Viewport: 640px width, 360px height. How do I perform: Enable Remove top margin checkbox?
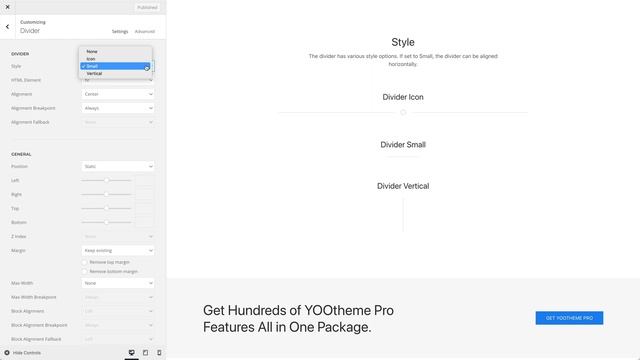click(x=84, y=262)
